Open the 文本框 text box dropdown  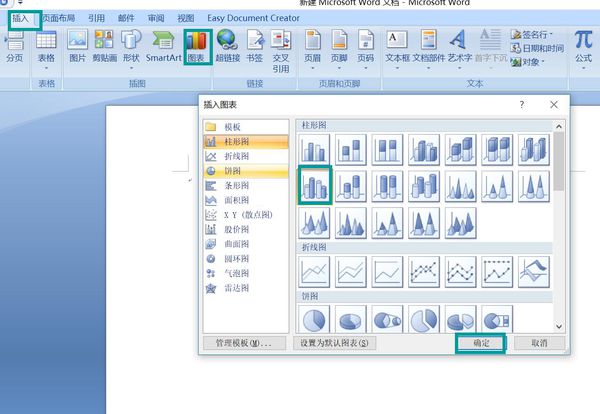point(397,50)
